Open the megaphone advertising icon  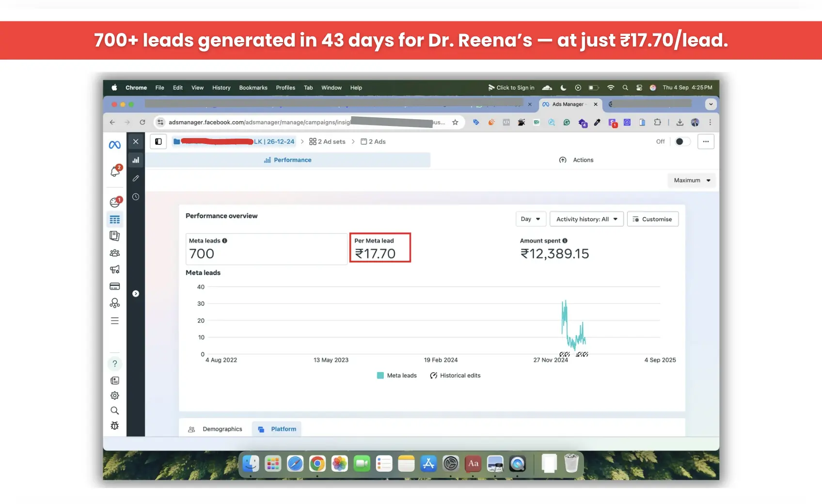pyautogui.click(x=115, y=269)
